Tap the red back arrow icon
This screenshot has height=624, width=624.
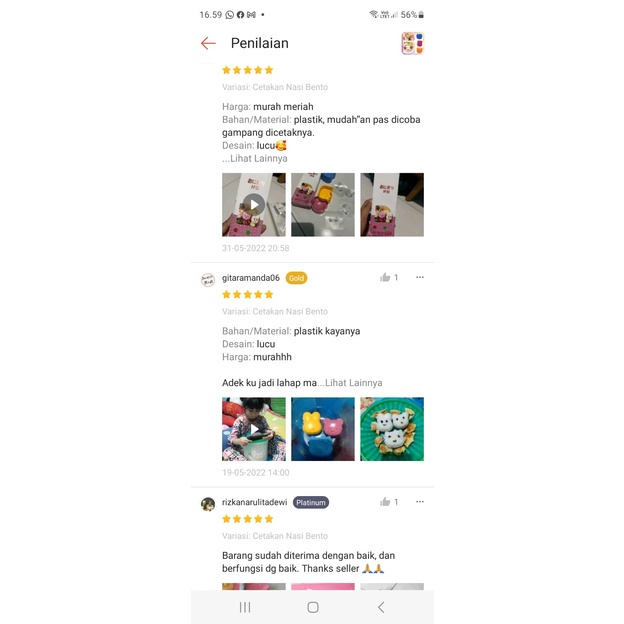[208, 43]
